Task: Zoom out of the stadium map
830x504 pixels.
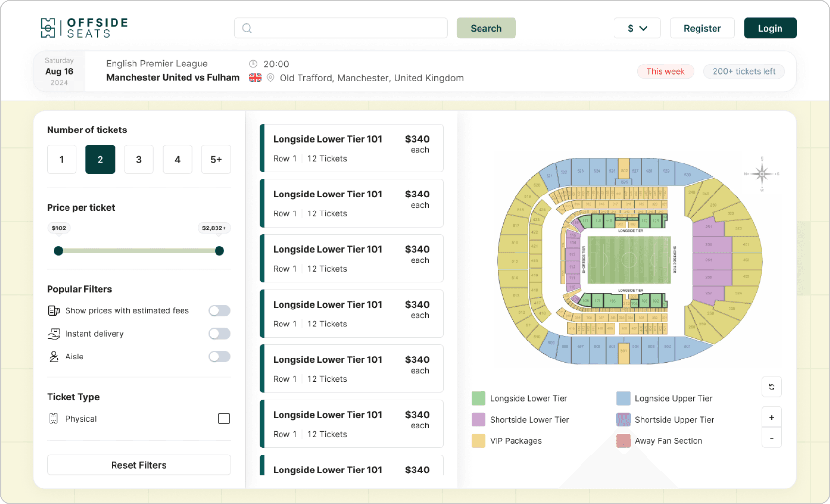Action: 772,438
